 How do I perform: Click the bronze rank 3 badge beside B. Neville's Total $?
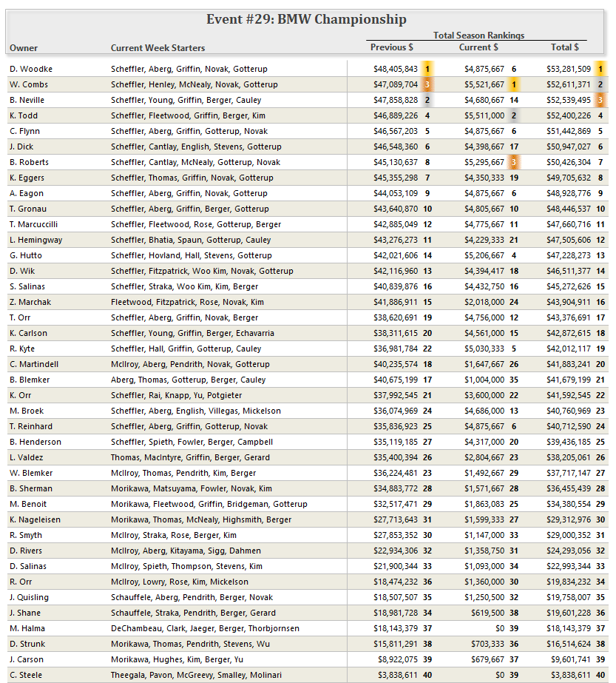600,100
